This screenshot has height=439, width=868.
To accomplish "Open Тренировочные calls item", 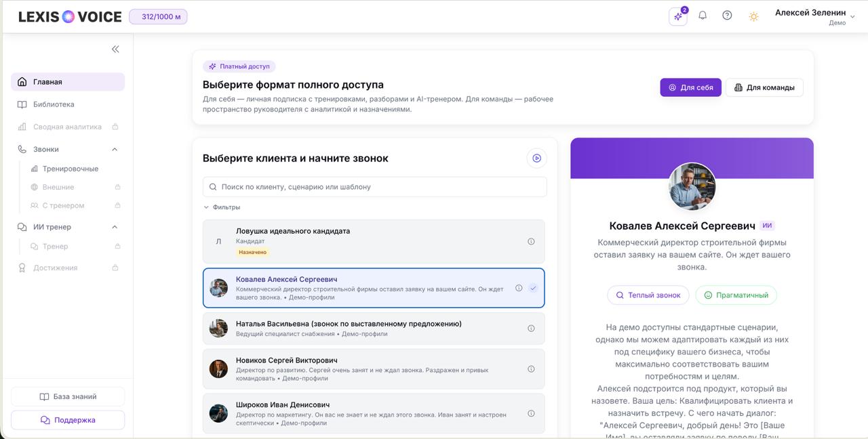I will 71,169.
